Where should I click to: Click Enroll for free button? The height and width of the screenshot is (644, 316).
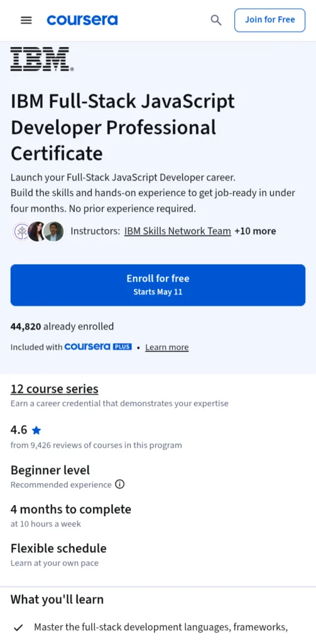pyautogui.click(x=158, y=285)
